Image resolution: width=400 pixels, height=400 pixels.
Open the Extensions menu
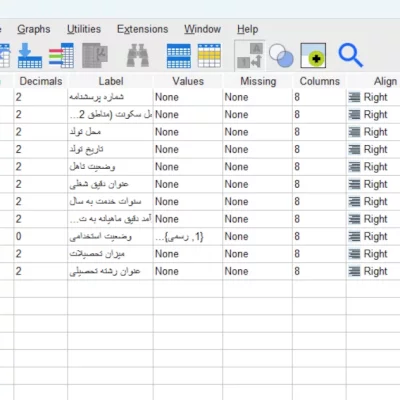[142, 29]
